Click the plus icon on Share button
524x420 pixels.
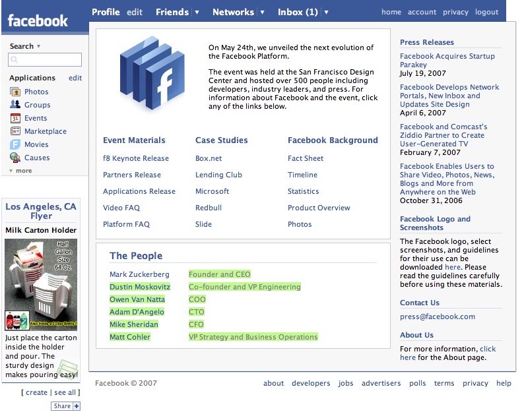pos(77,406)
